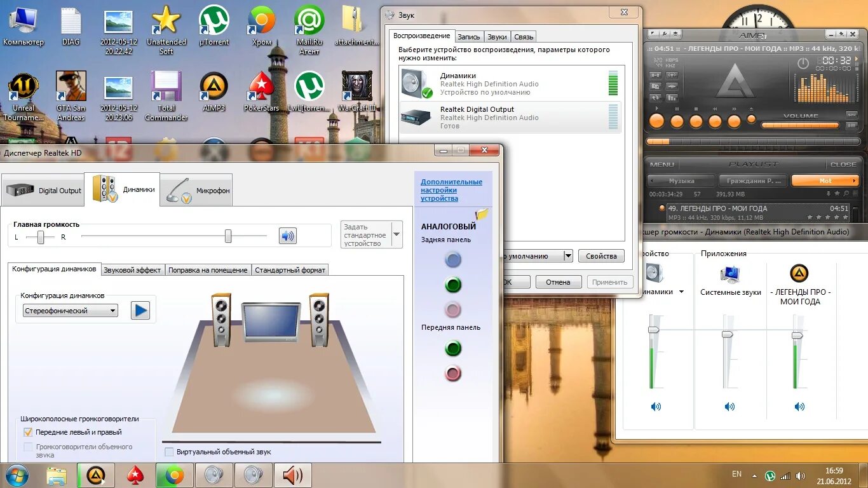The height and width of the screenshot is (488, 868).
Task: Click CLOSE on the AIMP playlist
Action: pos(843,165)
